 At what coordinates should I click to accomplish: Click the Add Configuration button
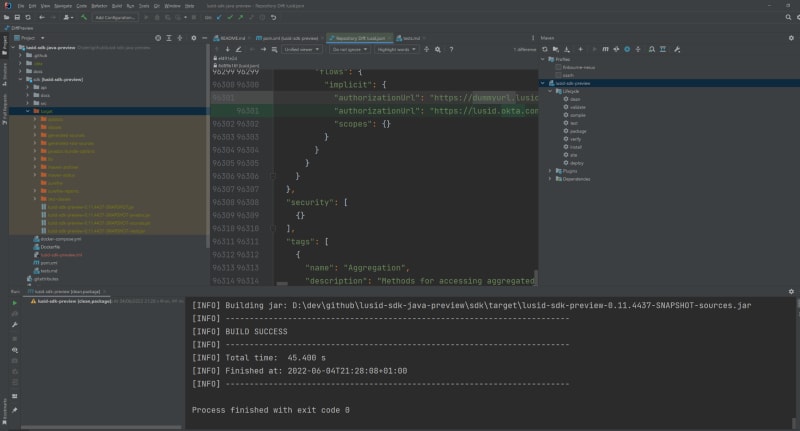115,17
